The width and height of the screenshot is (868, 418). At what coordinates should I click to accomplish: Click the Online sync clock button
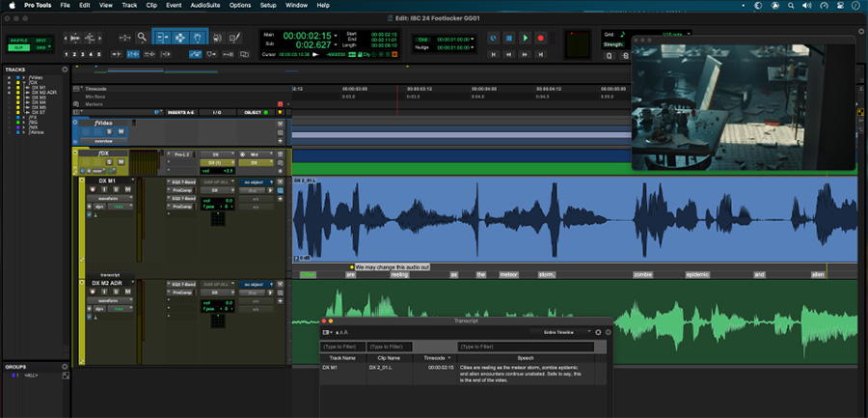click(493, 38)
